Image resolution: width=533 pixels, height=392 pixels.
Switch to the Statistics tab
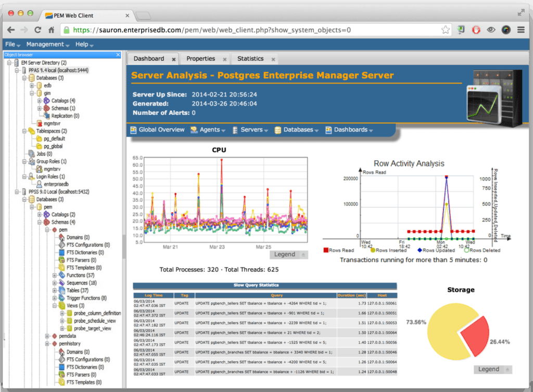coord(250,59)
